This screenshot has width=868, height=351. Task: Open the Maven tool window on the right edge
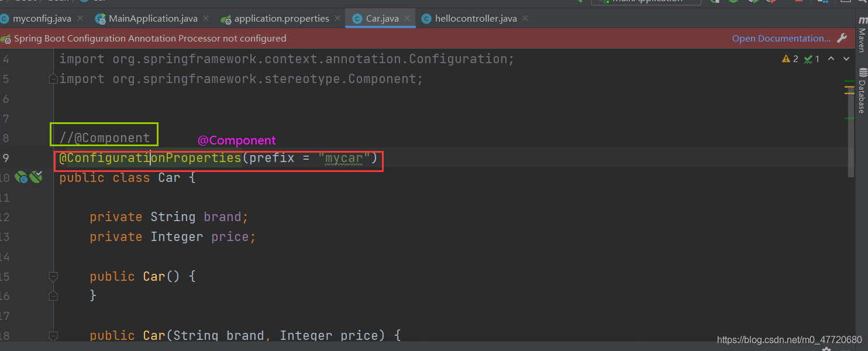click(862, 39)
